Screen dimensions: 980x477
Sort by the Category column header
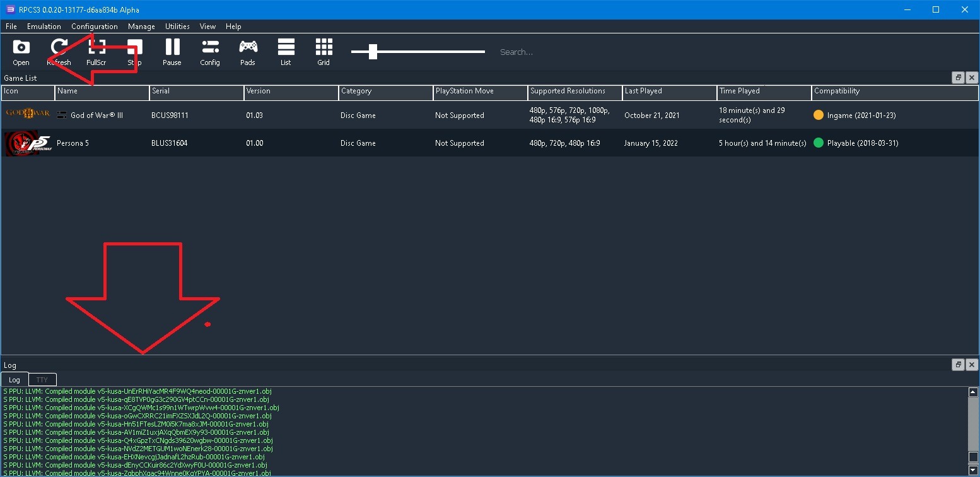(x=386, y=92)
